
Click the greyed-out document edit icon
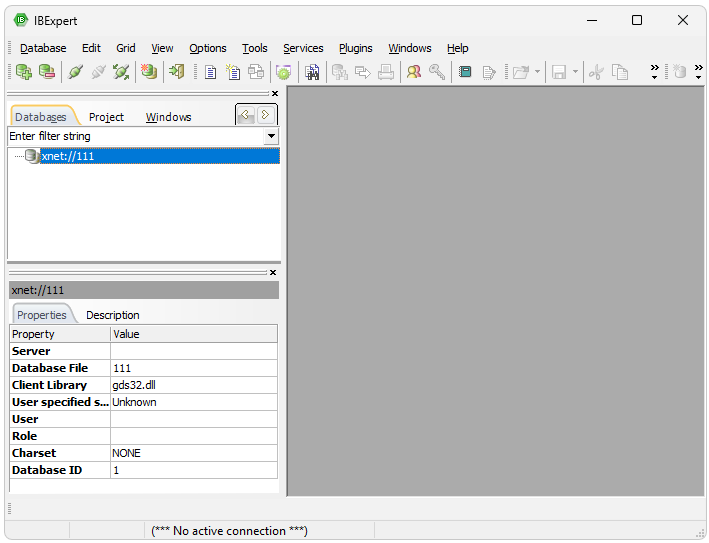pyautogui.click(x=488, y=72)
